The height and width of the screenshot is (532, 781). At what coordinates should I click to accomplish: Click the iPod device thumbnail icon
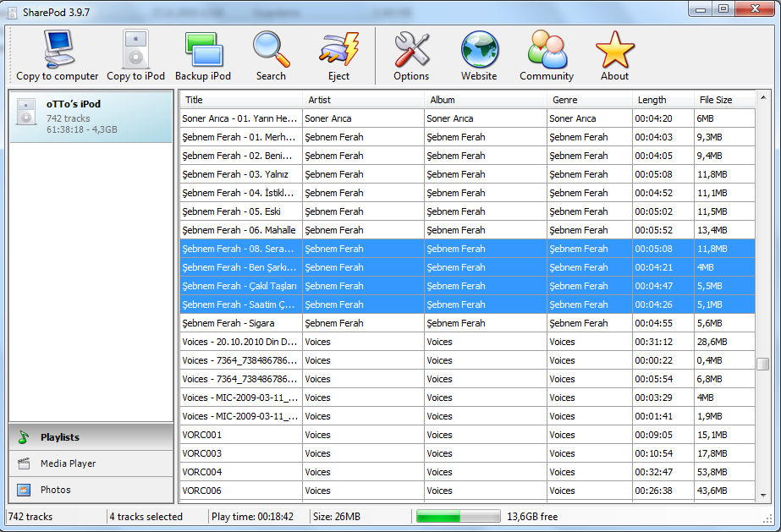click(x=26, y=112)
